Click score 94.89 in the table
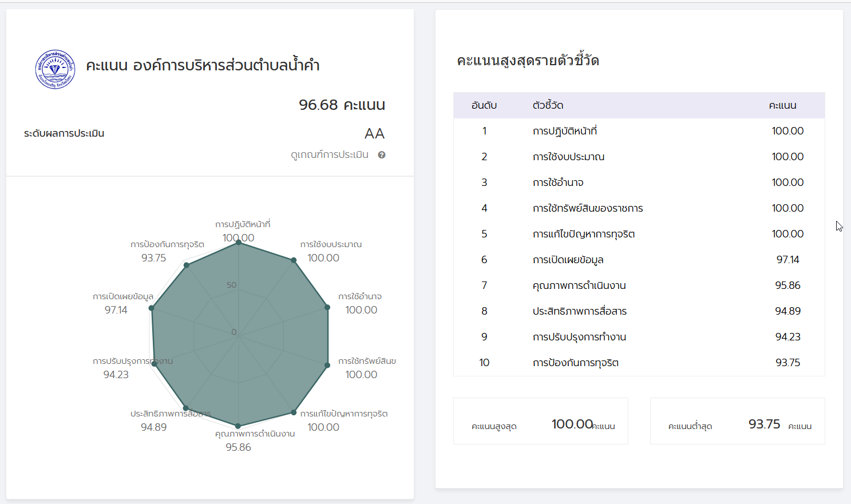The image size is (851, 504). click(x=787, y=311)
